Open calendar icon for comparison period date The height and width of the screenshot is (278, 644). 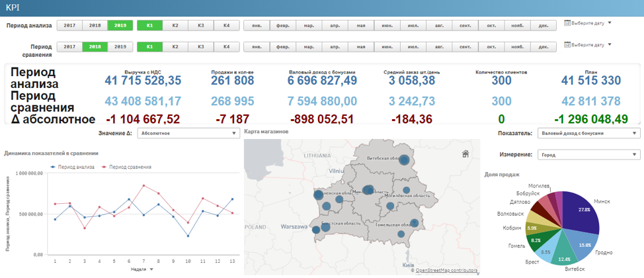tap(567, 44)
